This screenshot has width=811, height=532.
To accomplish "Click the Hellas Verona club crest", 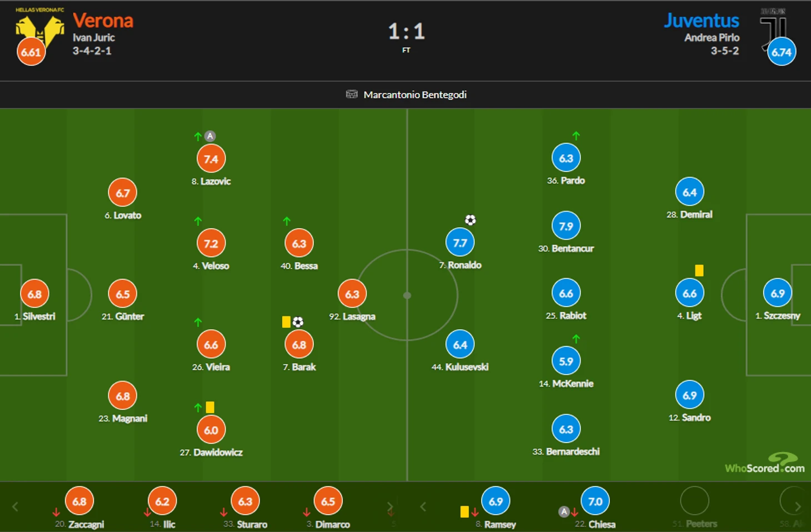I will pyautogui.click(x=39, y=30).
